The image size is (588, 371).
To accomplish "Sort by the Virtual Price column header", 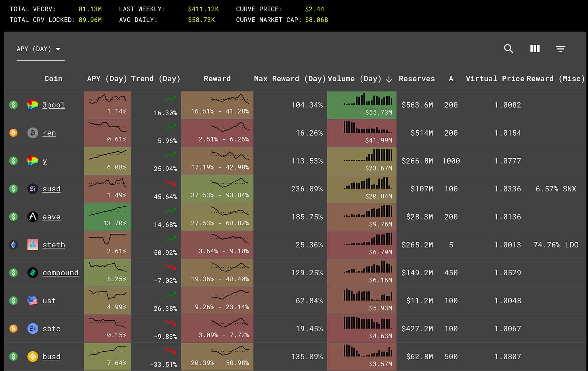I will pos(495,79).
